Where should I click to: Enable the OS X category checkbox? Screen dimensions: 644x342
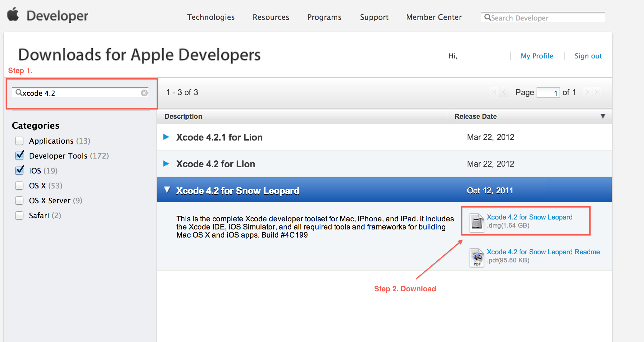(19, 186)
